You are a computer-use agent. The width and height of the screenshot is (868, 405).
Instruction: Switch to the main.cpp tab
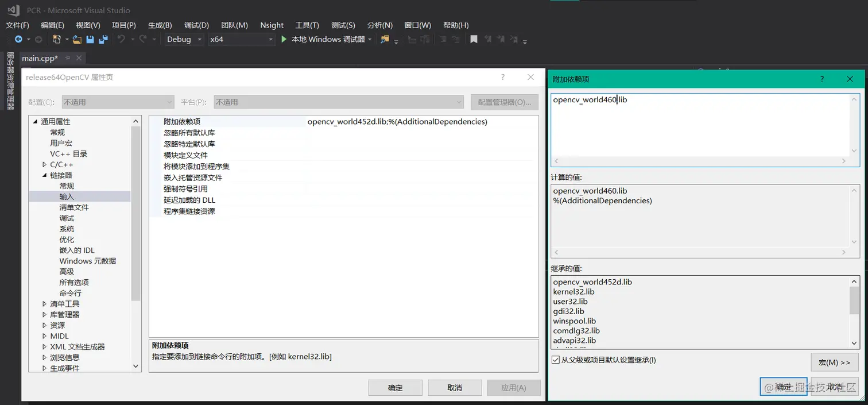click(x=40, y=58)
